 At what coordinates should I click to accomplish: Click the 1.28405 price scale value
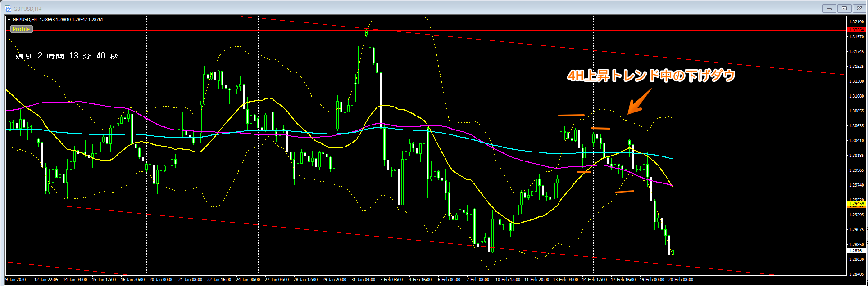click(x=856, y=274)
